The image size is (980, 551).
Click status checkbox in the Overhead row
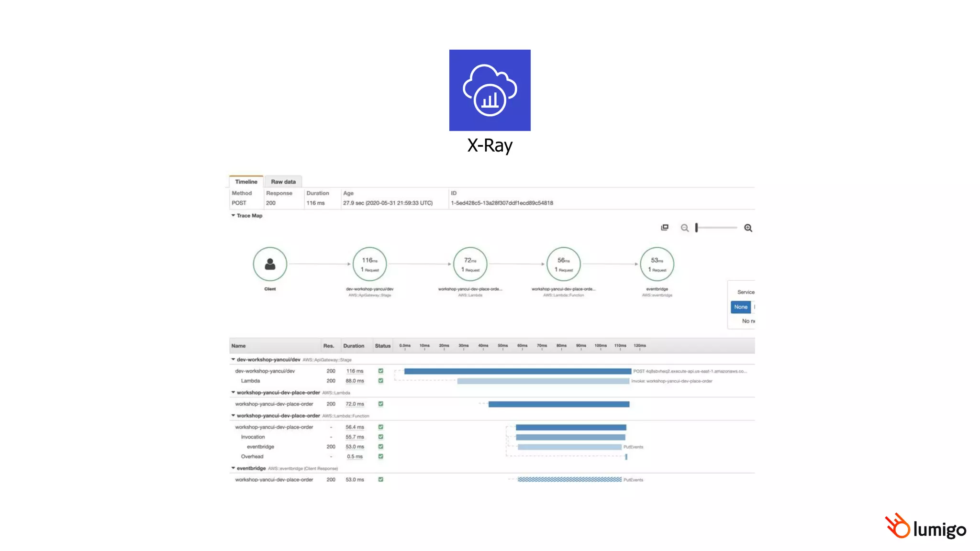click(x=381, y=456)
